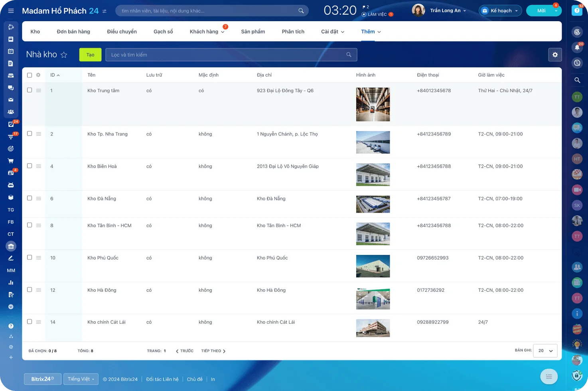The width and height of the screenshot is (588, 391).
Task: Click the green Tạo button
Action: click(x=90, y=55)
